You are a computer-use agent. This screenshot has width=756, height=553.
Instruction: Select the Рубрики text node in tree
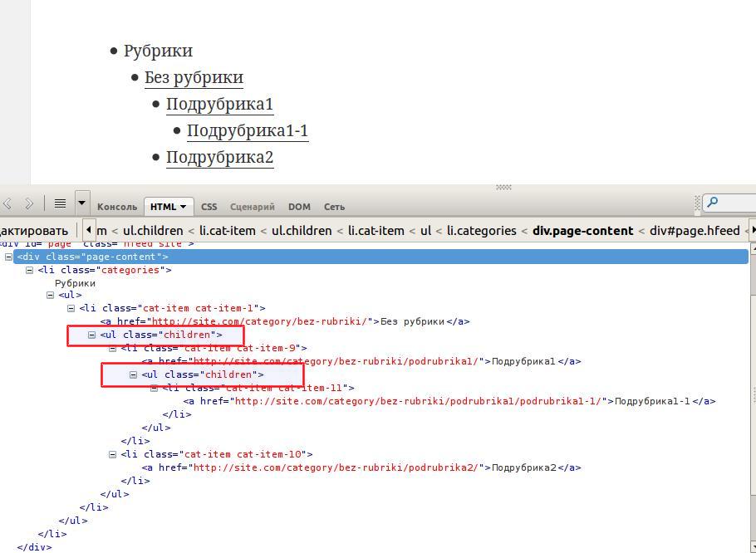point(75,283)
